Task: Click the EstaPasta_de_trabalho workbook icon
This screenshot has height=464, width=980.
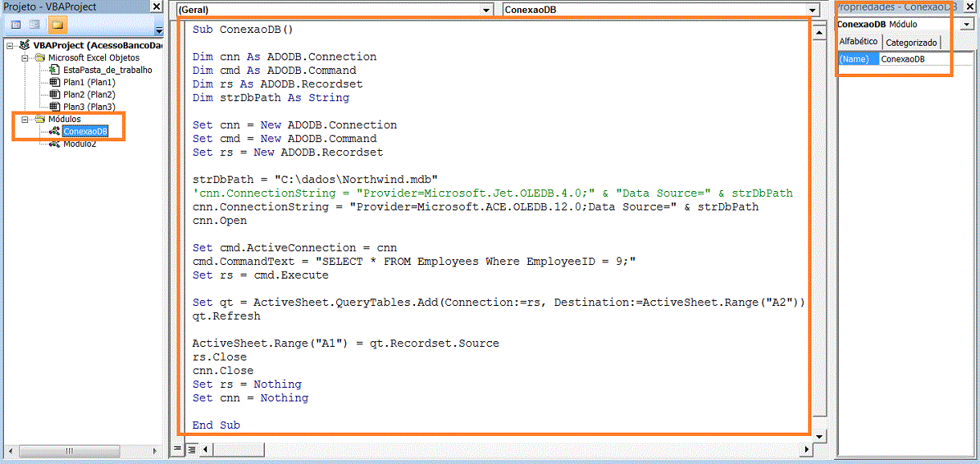Action: pos(54,70)
